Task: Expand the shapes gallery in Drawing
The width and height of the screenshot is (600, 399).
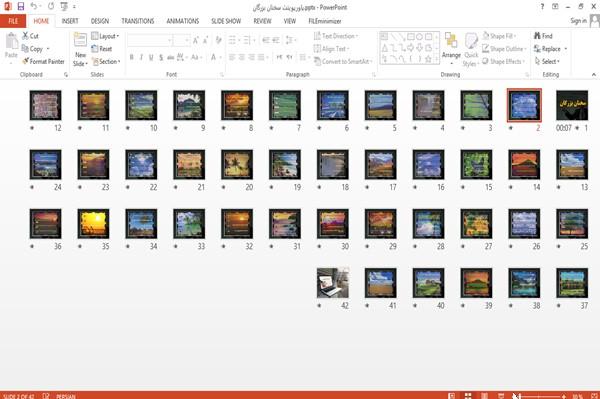Action: pyautogui.click(x=436, y=59)
